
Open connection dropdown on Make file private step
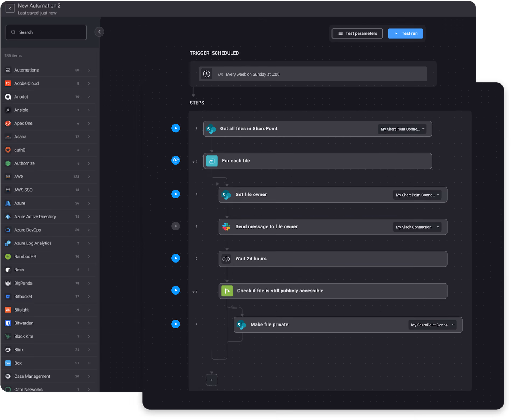click(433, 325)
